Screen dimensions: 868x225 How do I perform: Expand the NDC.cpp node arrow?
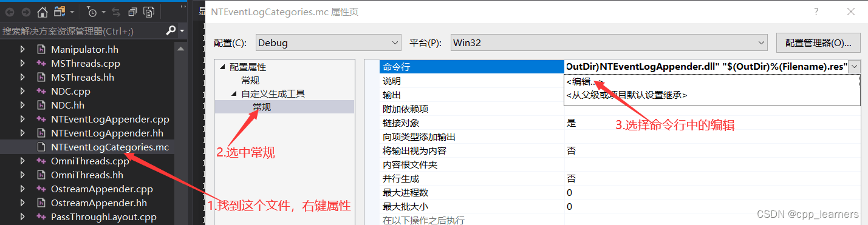pyautogui.click(x=23, y=91)
